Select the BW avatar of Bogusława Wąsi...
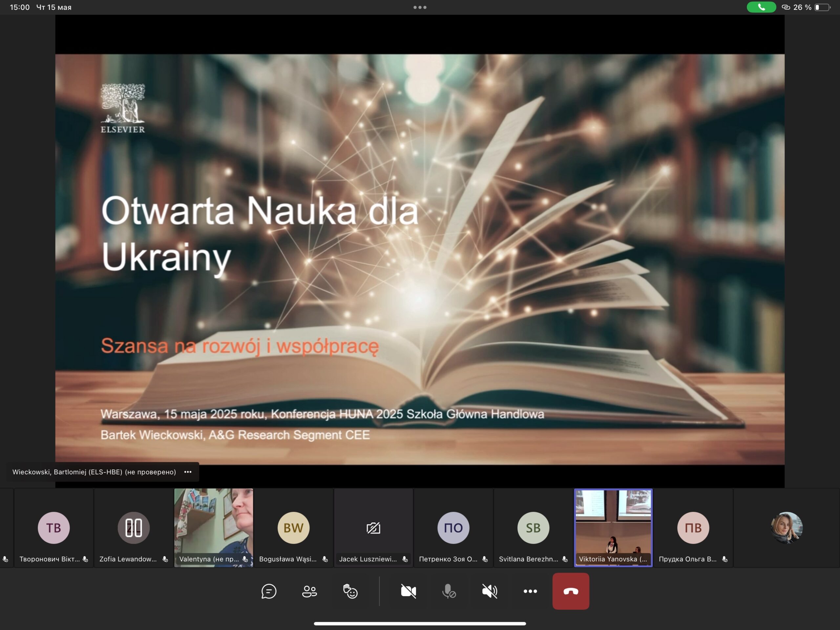This screenshot has width=840, height=630. (293, 527)
